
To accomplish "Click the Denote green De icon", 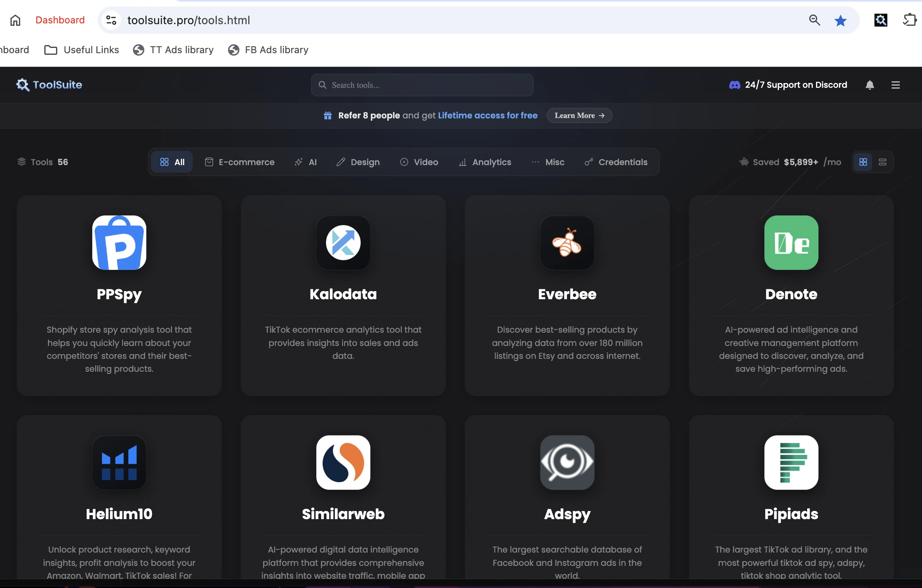I will click(x=791, y=242).
